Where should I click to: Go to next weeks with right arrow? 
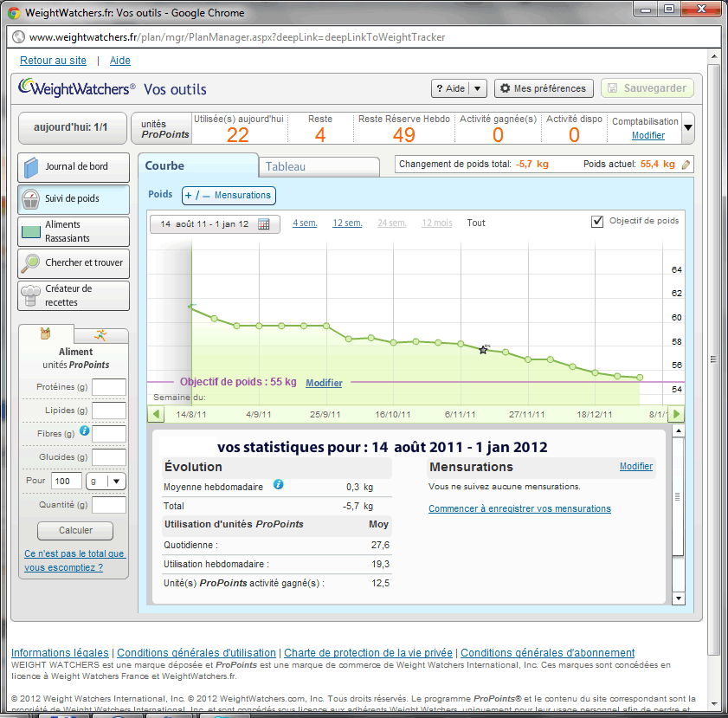pyautogui.click(x=676, y=414)
